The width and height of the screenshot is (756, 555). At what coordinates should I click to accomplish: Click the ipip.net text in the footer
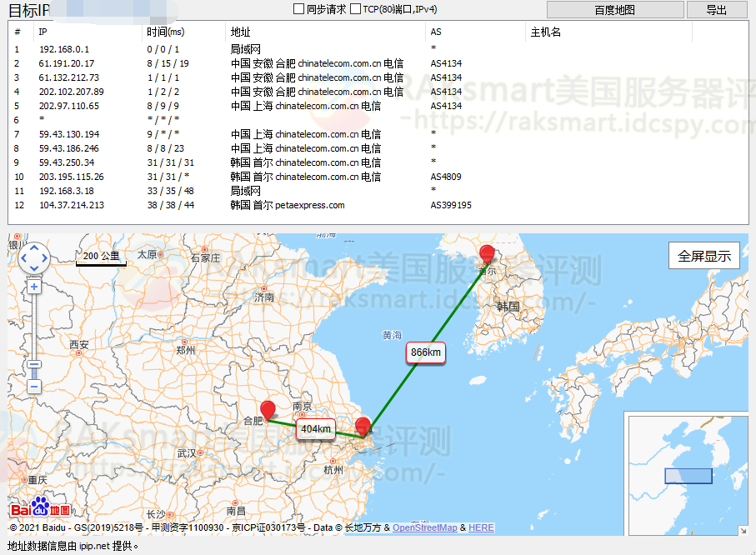94,547
